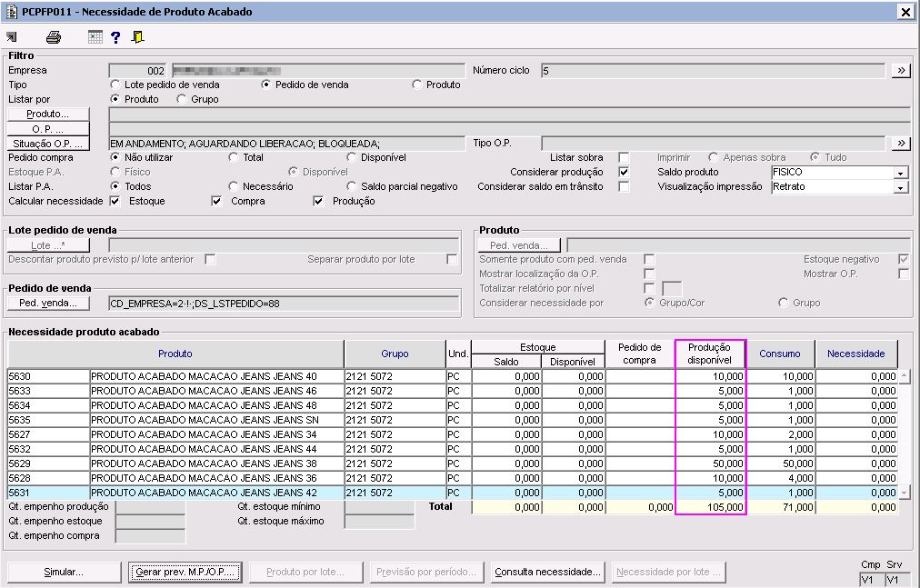Toggle Listar sobra checkbox
Image resolution: width=920 pixels, height=588 pixels.
coord(624,157)
